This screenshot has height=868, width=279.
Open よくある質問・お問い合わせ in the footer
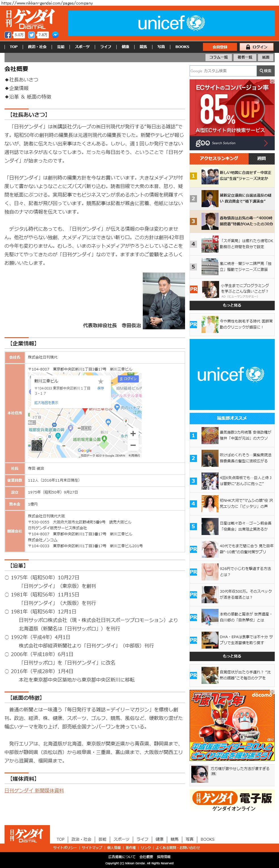pos(178,848)
